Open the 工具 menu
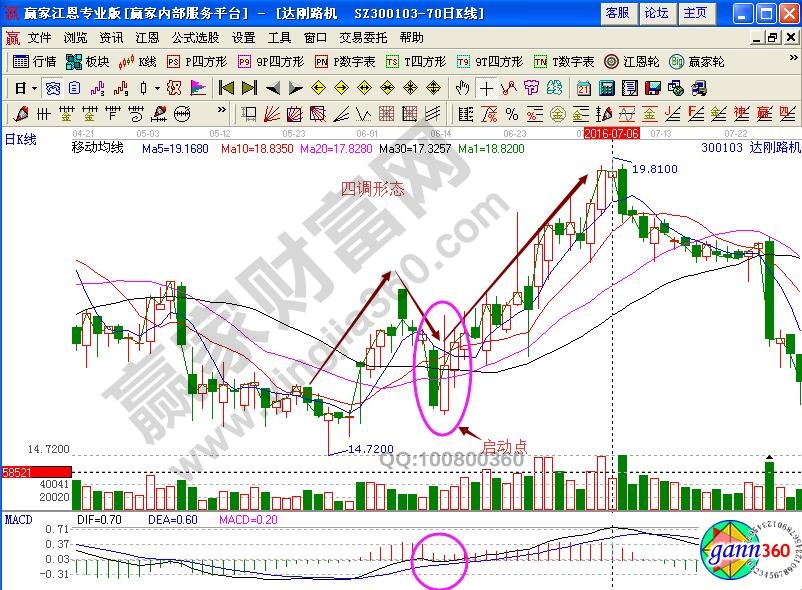Screen dimensions: 802x590 coord(279,37)
